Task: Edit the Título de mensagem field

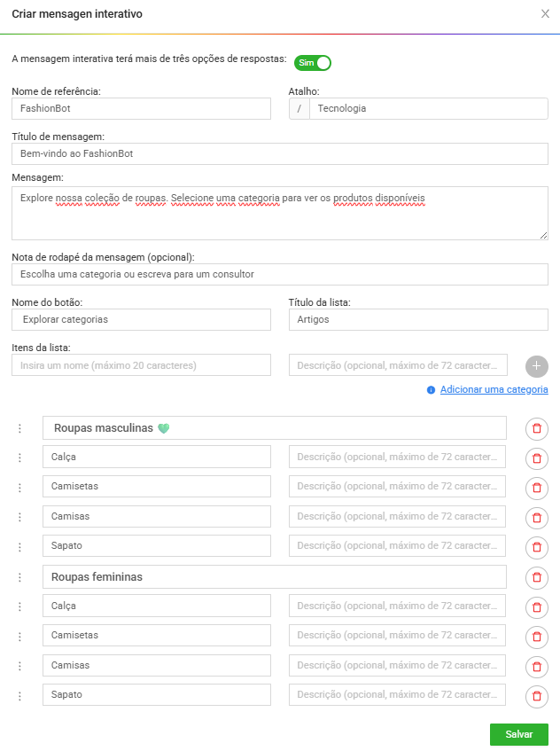Action: point(280,153)
